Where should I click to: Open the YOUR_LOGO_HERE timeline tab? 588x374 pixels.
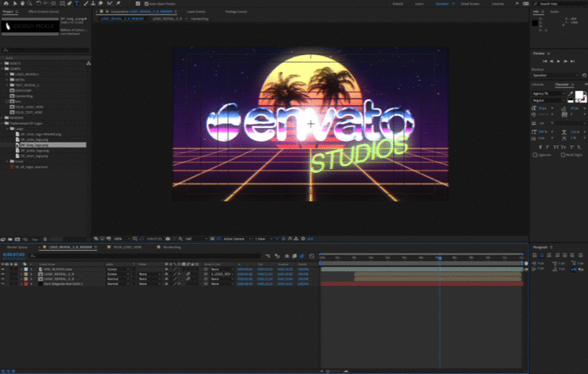[x=127, y=247]
